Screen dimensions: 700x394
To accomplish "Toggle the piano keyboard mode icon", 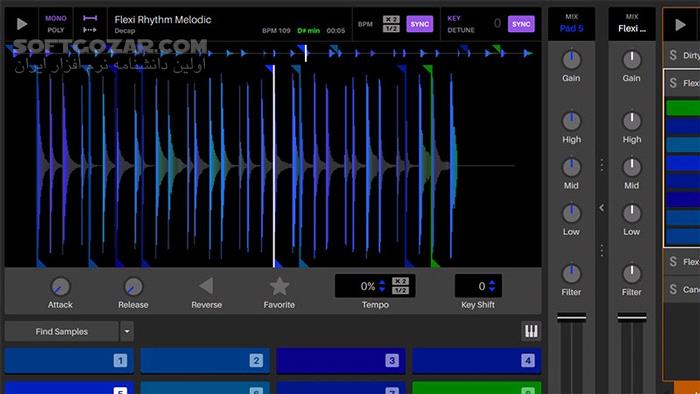I will pos(531,331).
